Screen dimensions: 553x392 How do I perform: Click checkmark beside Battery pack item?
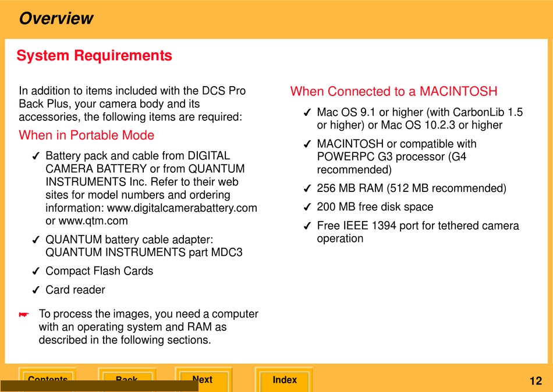36,156
